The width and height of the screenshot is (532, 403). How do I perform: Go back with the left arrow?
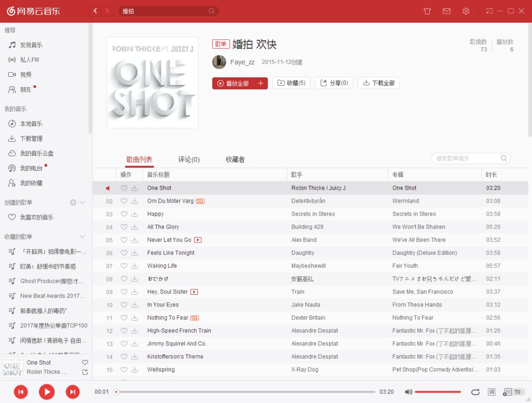tap(96, 11)
